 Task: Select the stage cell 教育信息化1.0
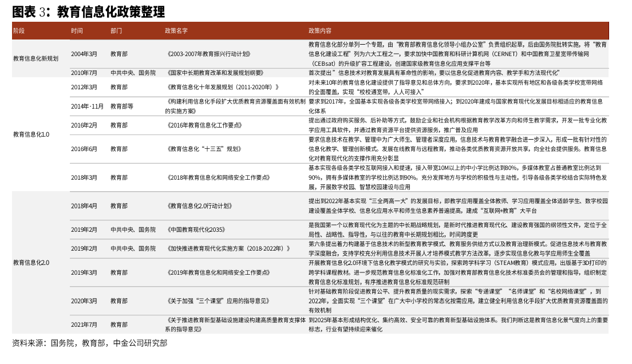[31, 134]
